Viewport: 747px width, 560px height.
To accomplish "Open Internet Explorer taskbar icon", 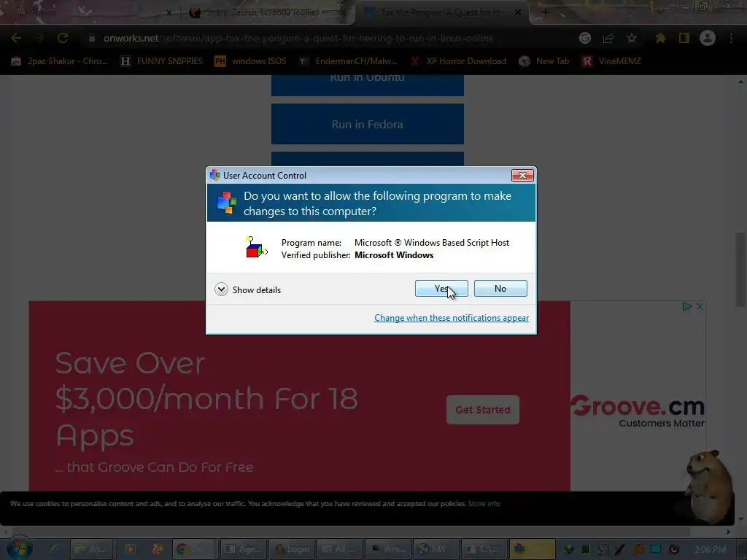I will coord(55,550).
